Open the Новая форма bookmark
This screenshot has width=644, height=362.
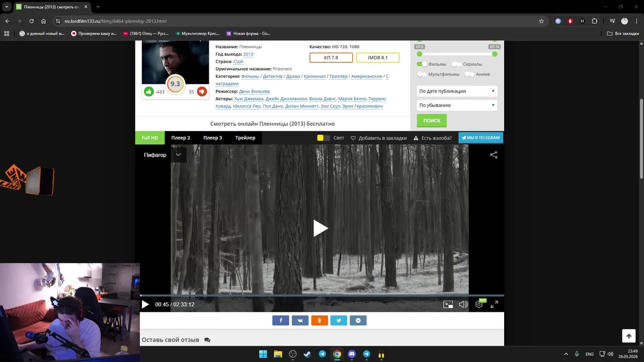click(x=249, y=34)
